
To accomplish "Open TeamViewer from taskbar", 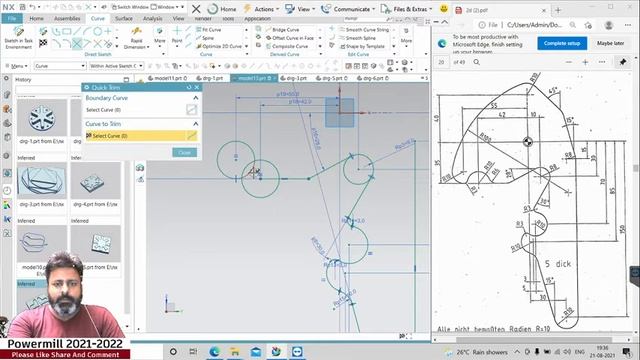I will tap(297, 351).
